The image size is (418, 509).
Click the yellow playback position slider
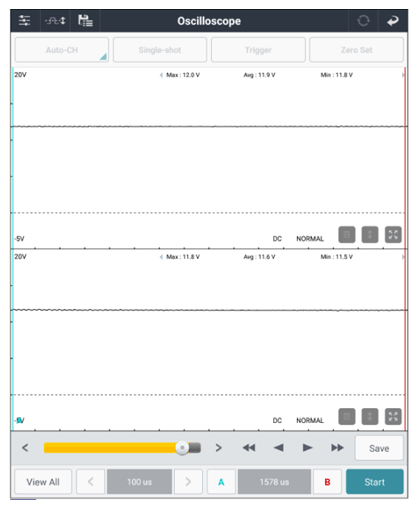122,448
